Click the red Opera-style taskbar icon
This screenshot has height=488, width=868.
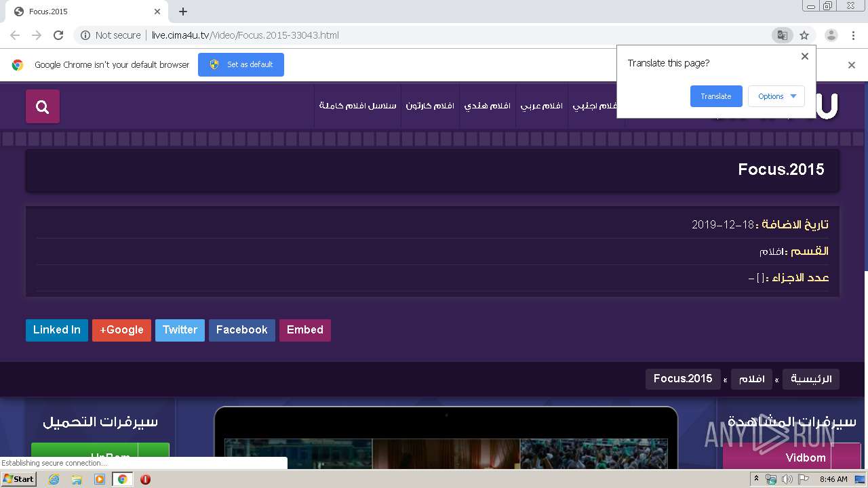145,479
